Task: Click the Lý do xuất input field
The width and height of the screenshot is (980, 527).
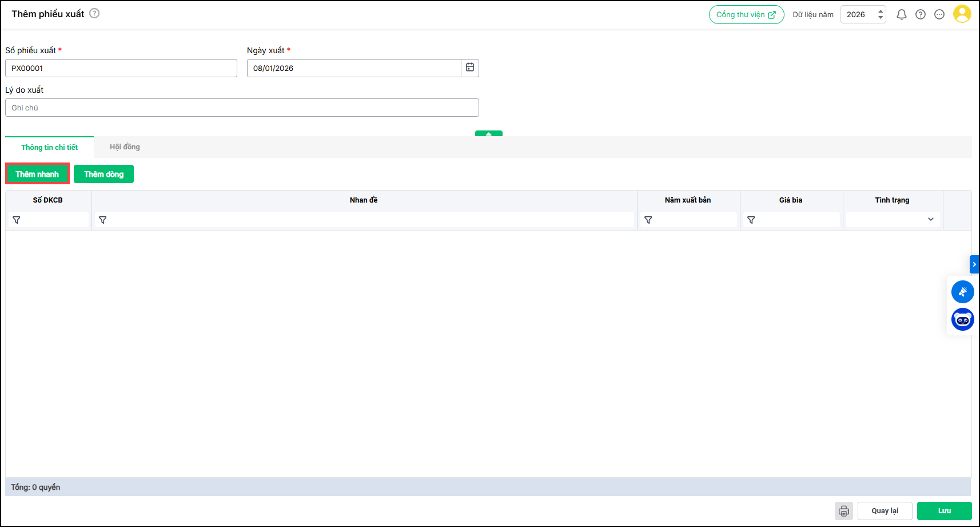Action: [242, 108]
